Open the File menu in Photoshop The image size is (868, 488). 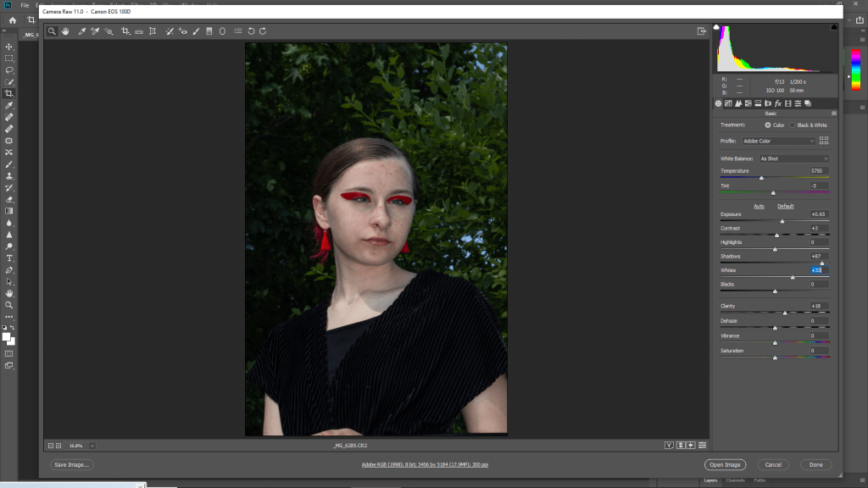(x=25, y=5)
